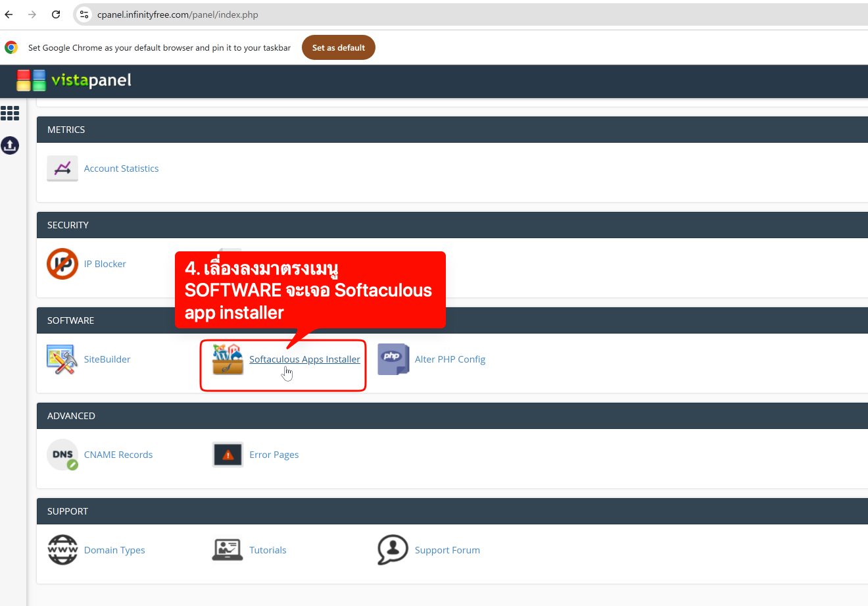Select the Error Pages warning icon
The height and width of the screenshot is (606, 868).
[228, 455]
